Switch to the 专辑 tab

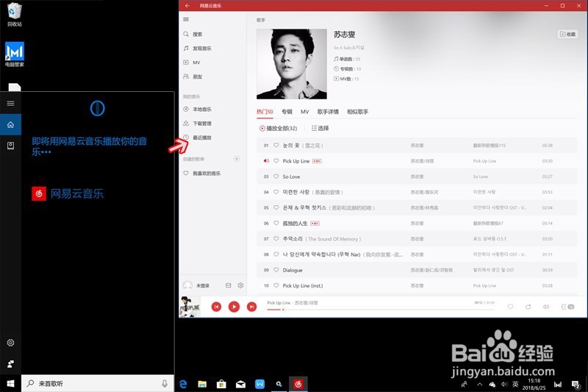tap(287, 112)
